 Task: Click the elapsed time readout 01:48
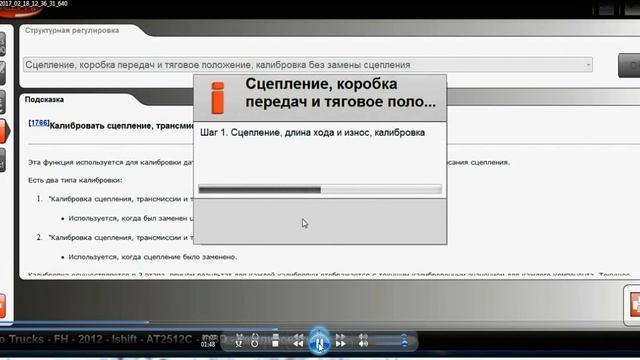208,345
